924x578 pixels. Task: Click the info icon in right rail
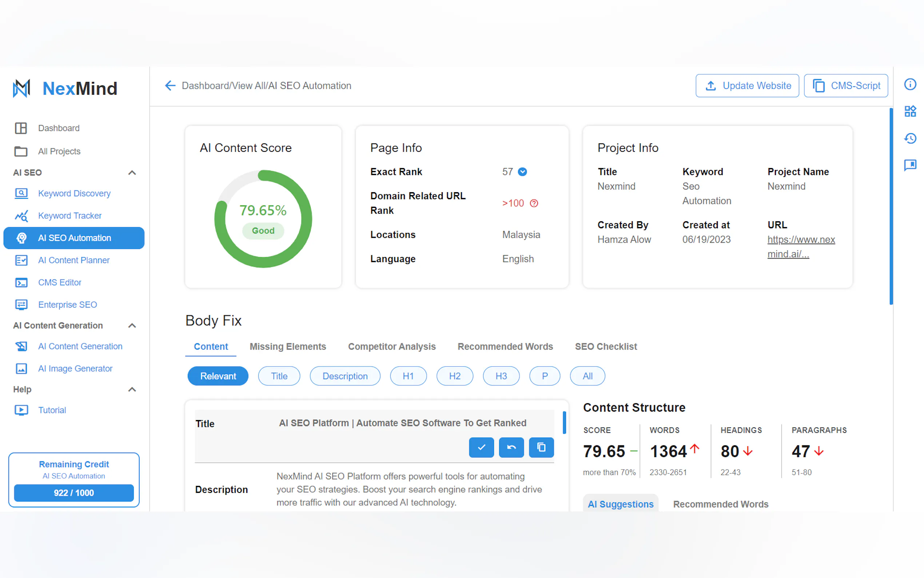(x=910, y=84)
